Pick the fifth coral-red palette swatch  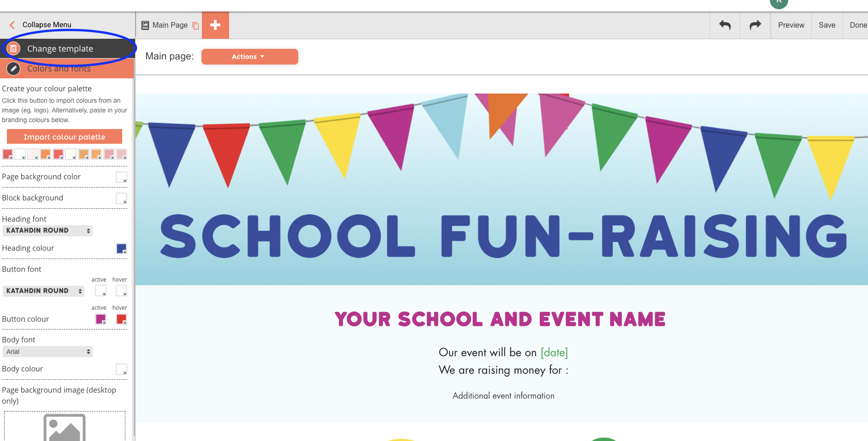click(58, 154)
